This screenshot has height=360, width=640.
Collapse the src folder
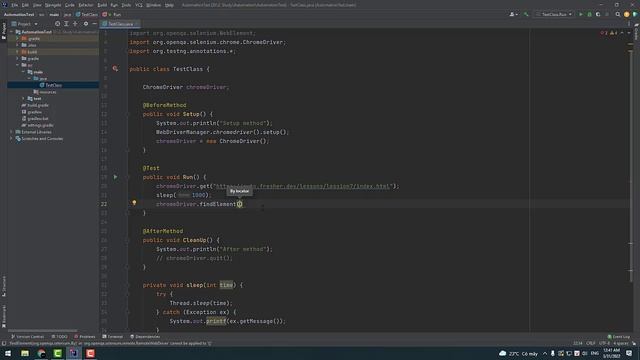pyautogui.click(x=18, y=65)
